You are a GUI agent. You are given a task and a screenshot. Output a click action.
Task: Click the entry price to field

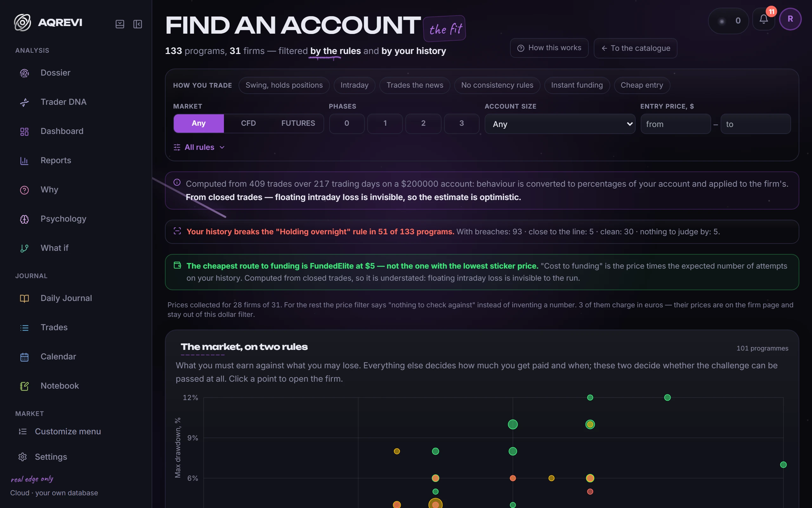point(756,124)
